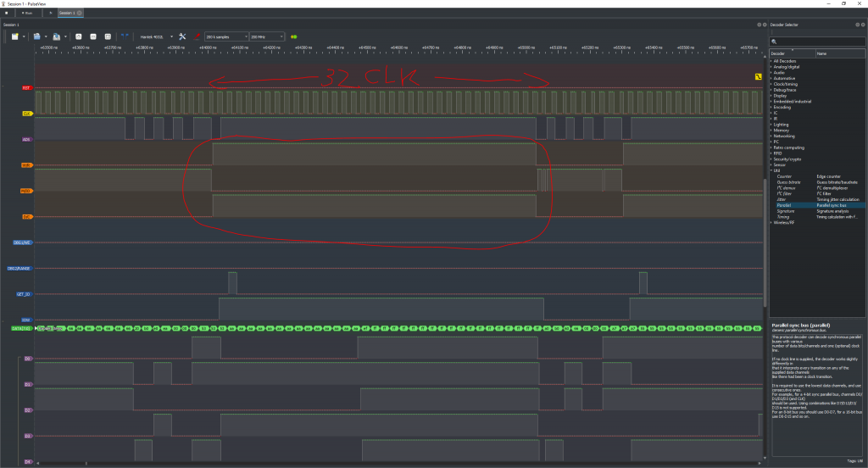Viewport: 868px width, 468px height.
Task: Sort by the Decoder column header
Action: coord(793,53)
